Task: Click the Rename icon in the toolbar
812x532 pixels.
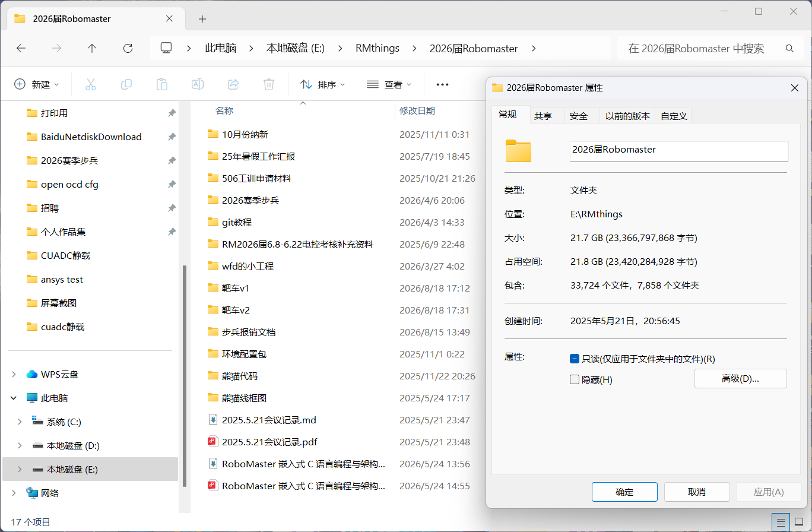Action: coord(198,84)
